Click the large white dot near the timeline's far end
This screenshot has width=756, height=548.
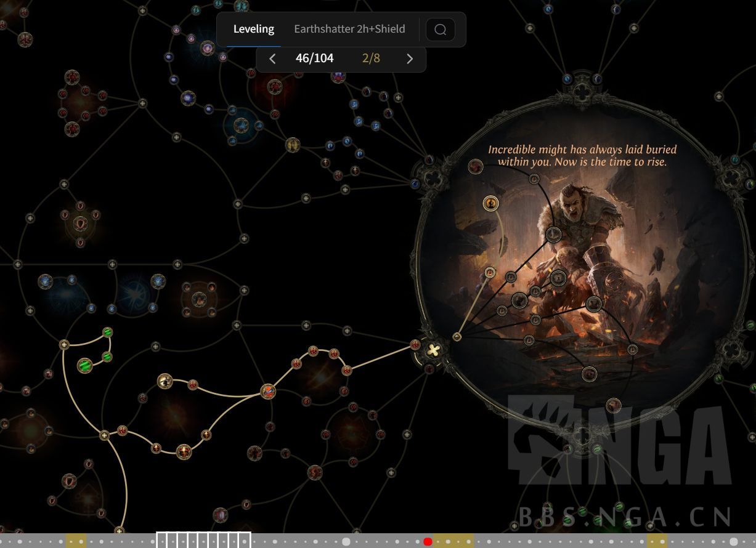point(734,542)
